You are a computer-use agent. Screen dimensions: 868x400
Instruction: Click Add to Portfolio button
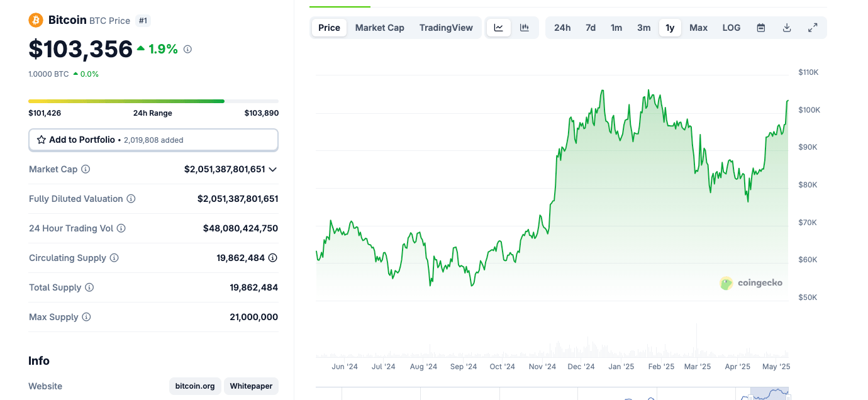pos(153,140)
